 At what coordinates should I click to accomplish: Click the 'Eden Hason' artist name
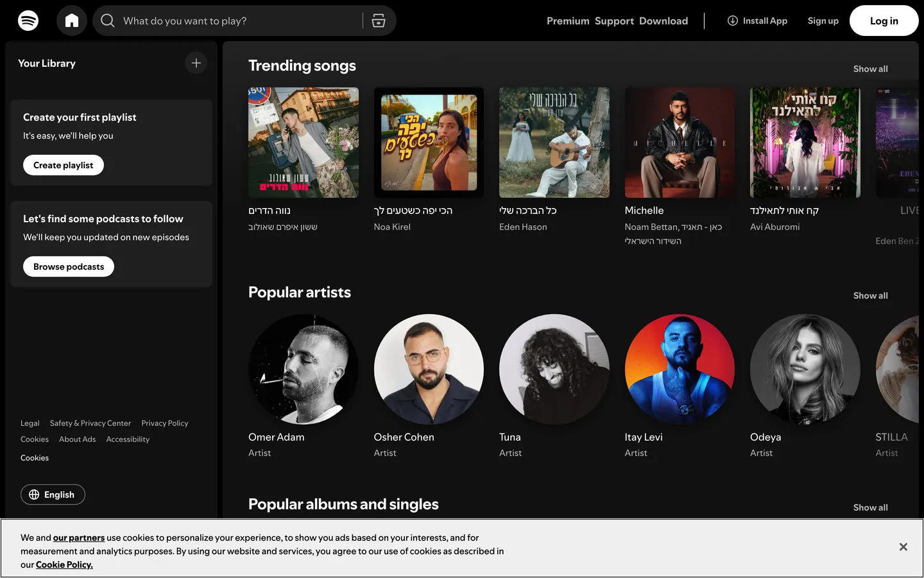tap(523, 227)
